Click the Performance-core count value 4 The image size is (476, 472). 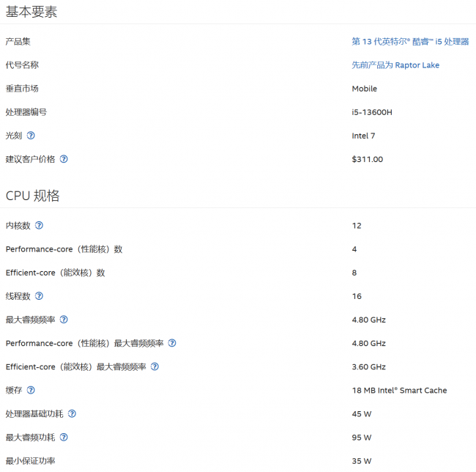click(x=354, y=249)
